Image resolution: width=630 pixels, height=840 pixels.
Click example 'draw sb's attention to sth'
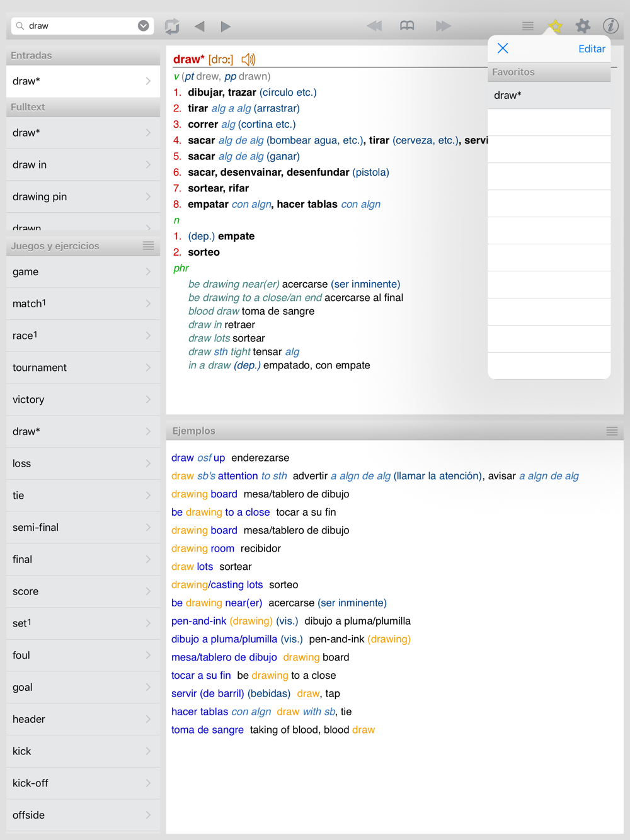click(229, 476)
